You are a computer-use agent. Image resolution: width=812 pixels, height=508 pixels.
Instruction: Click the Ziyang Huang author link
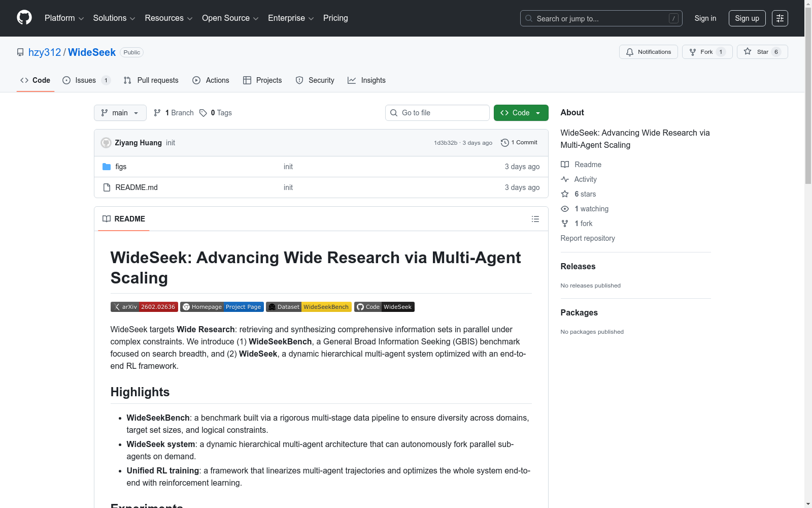pos(138,143)
